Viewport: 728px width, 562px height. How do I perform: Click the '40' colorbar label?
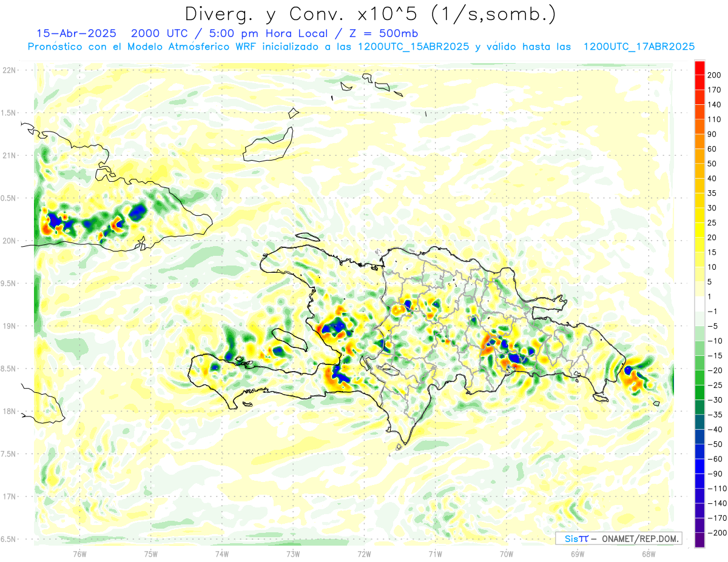pyautogui.click(x=712, y=178)
